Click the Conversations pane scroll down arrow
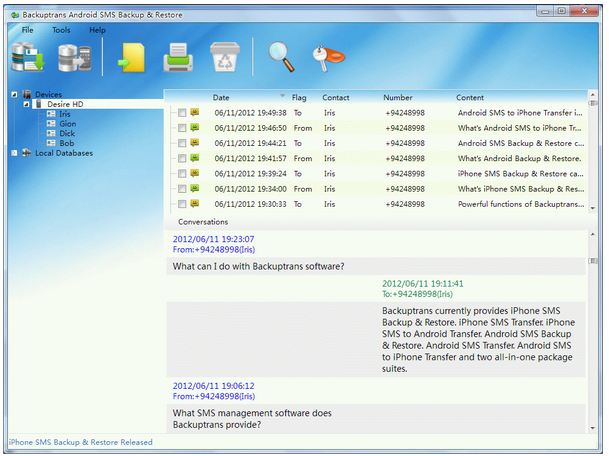 click(x=593, y=428)
